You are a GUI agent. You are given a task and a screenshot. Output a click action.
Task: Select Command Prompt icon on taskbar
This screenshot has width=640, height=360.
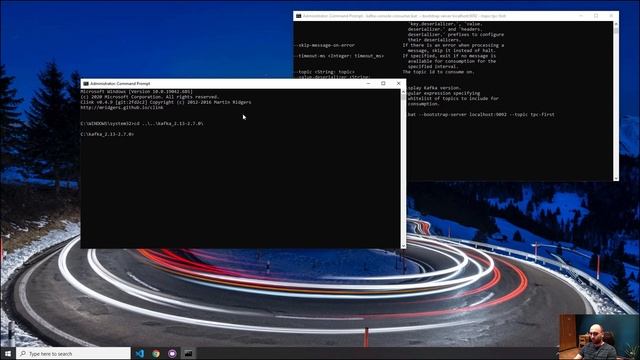188,353
